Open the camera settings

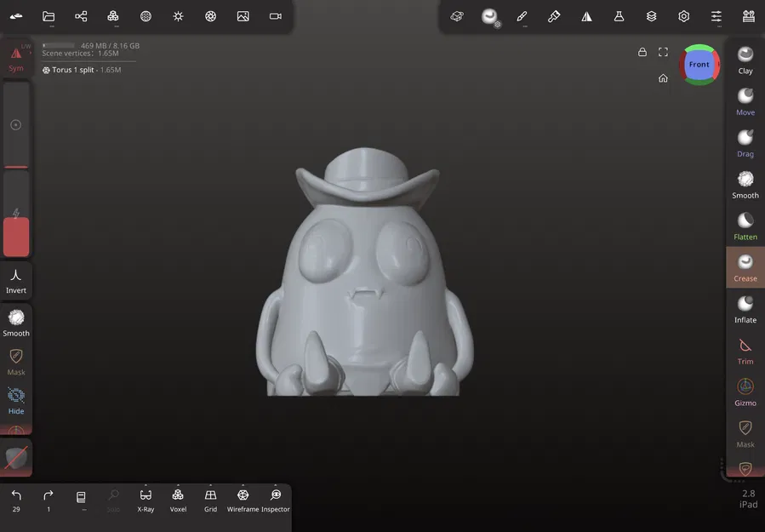pyautogui.click(x=274, y=15)
